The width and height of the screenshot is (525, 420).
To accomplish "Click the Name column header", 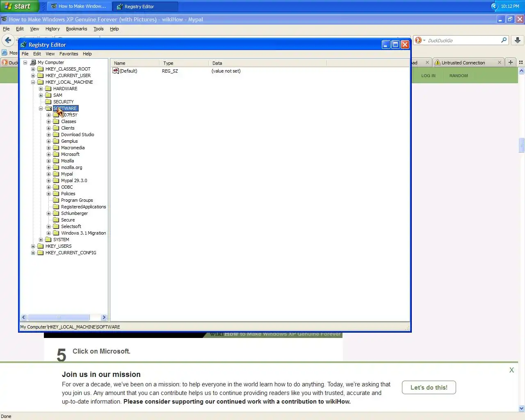I will click(x=135, y=63).
